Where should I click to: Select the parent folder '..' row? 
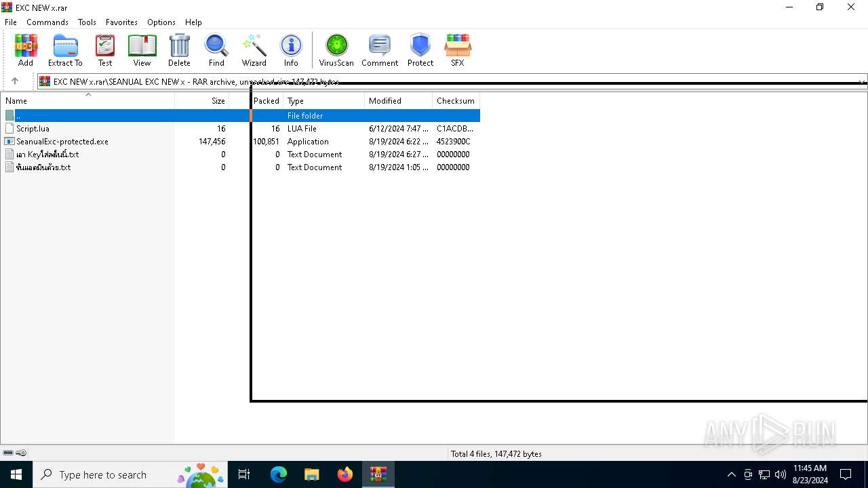(241, 115)
